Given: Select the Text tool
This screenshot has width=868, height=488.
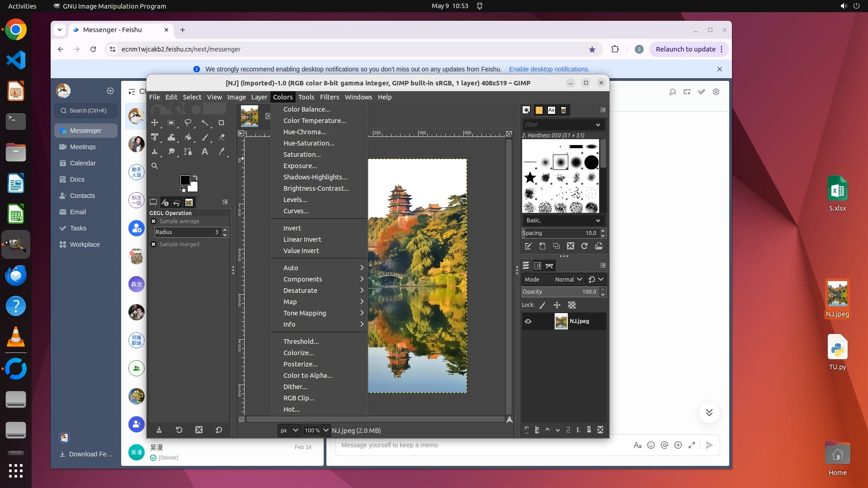Looking at the screenshot, I should pos(205,152).
